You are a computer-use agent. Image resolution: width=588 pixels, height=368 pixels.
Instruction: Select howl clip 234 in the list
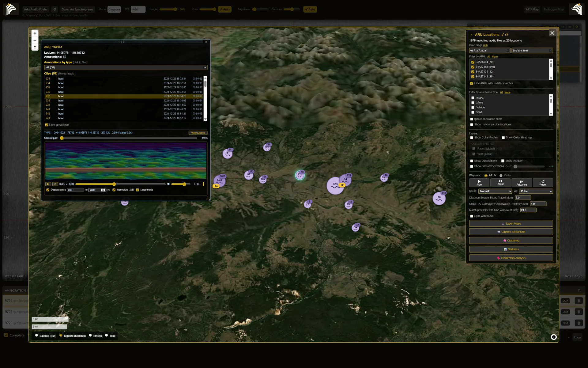tap(124, 83)
